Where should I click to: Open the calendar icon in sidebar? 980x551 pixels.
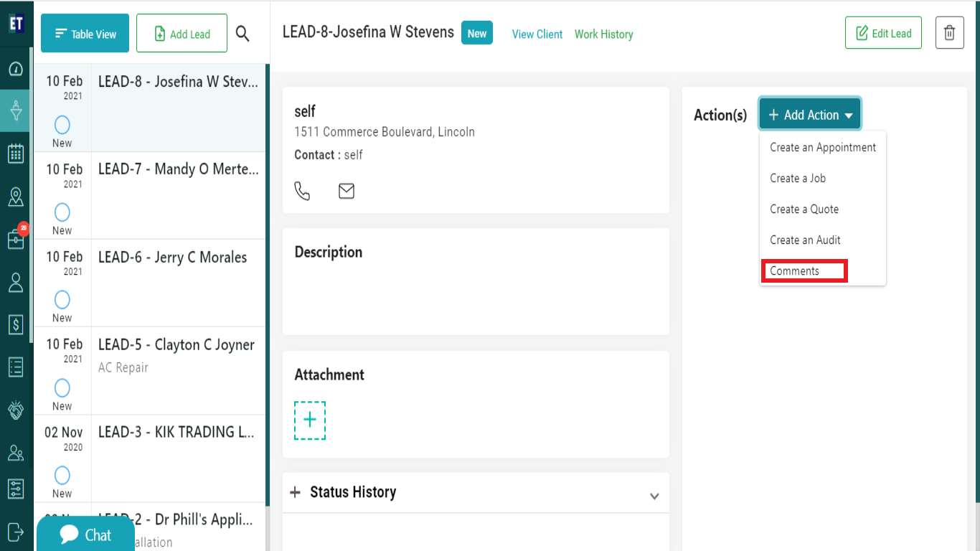coord(15,153)
